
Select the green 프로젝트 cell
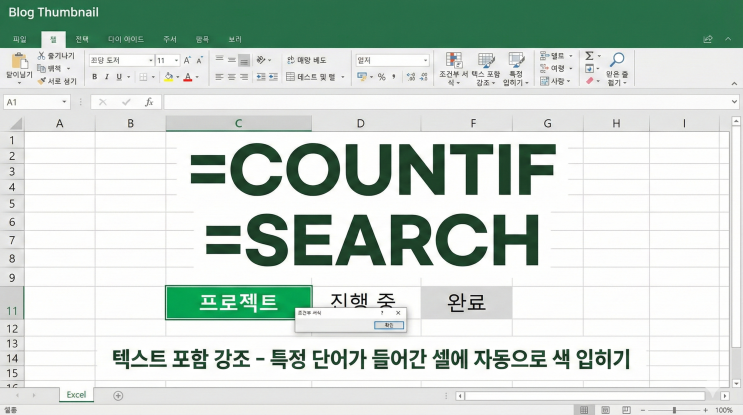[238, 302]
